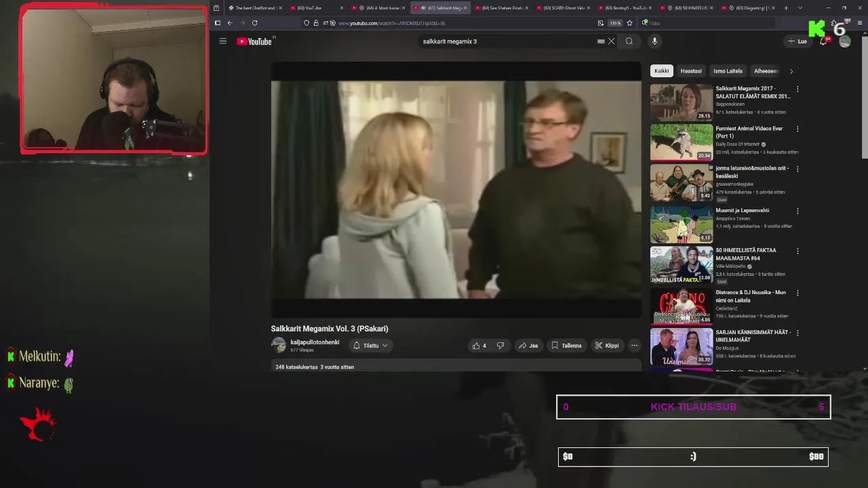868x488 pixels.
Task: Bookmark this page with the star icon
Action: point(629,23)
